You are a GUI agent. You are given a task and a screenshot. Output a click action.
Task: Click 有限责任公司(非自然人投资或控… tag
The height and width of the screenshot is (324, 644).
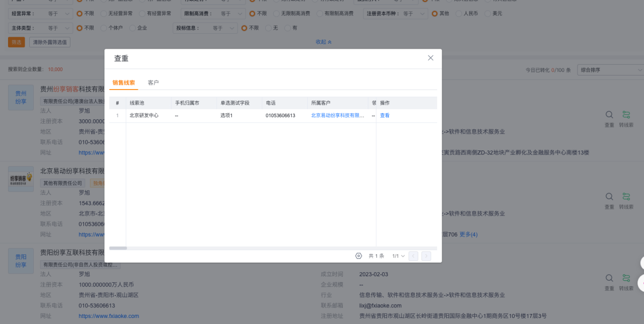[x=81, y=265]
